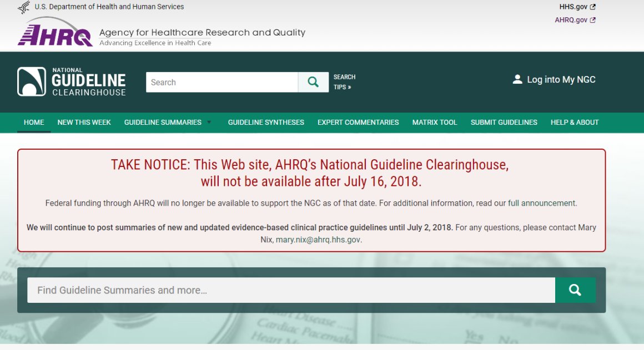Viewport: 644px width, 350px height.
Task: Open the Guideline Summaries menu item
Action: [x=163, y=122]
